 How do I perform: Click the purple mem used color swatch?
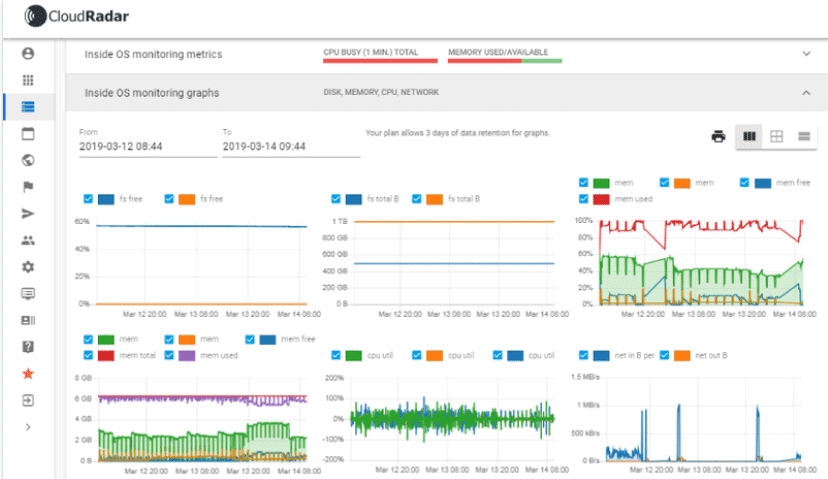(x=187, y=355)
